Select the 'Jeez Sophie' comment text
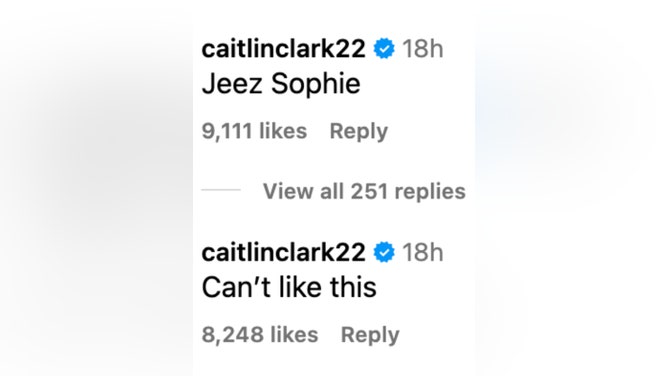Screen dimensions: 668x376 281,84
